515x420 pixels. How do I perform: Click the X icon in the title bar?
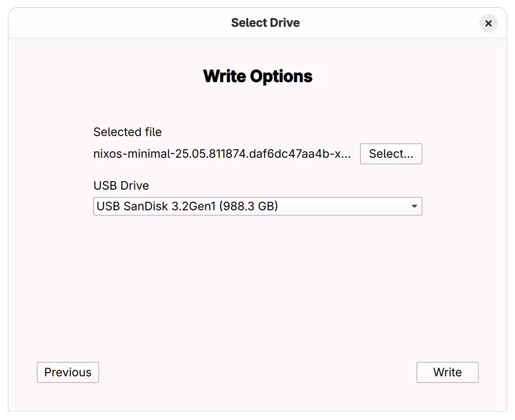[x=489, y=23]
